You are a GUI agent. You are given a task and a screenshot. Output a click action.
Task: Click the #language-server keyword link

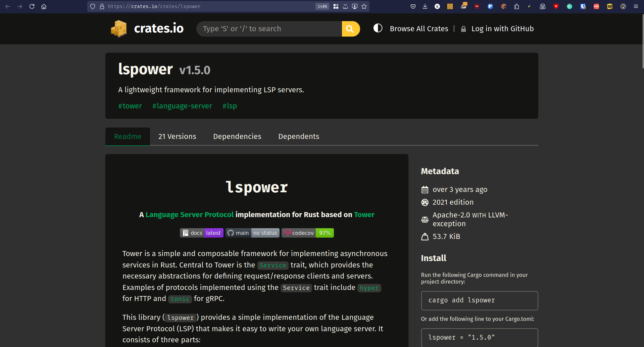coord(182,106)
